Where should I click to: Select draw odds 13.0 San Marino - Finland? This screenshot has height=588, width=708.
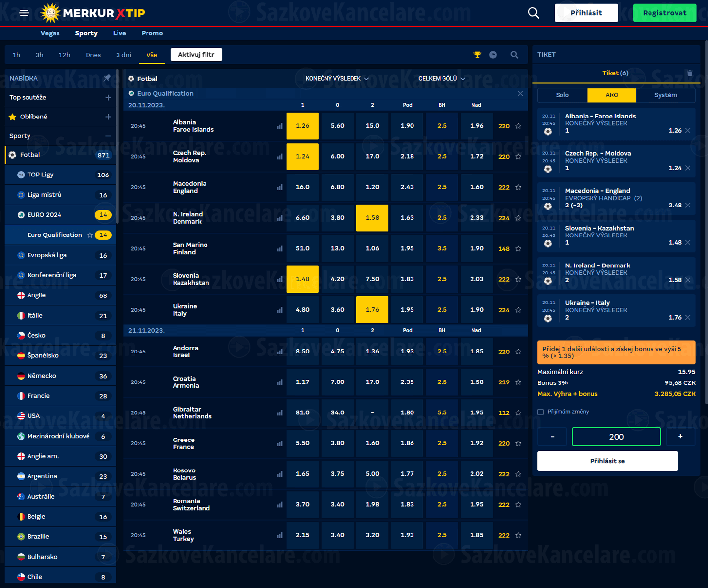click(x=337, y=248)
